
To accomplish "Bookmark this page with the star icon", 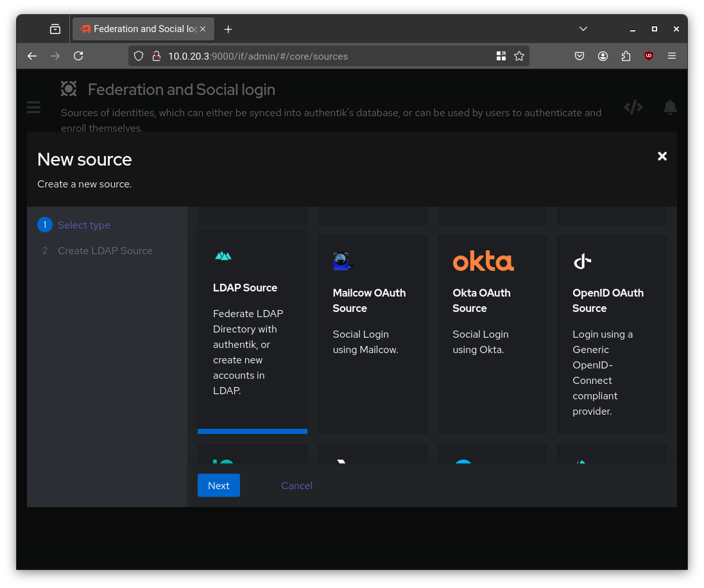I will [x=519, y=56].
